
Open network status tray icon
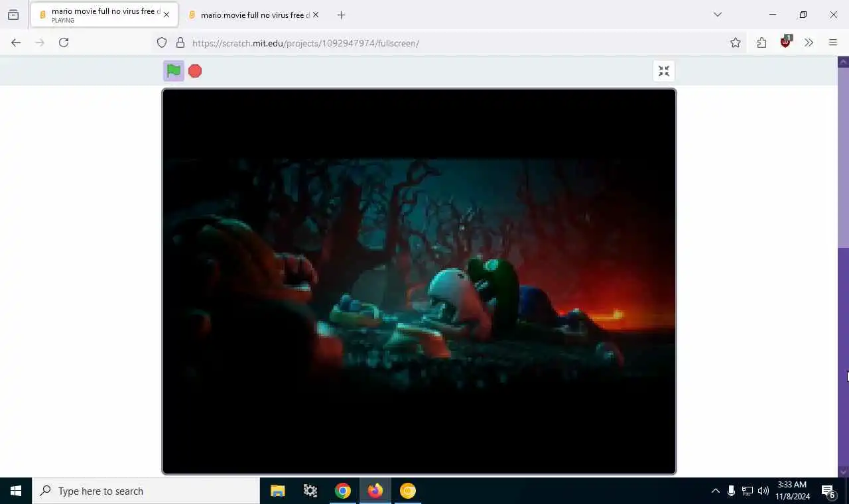coord(748,491)
